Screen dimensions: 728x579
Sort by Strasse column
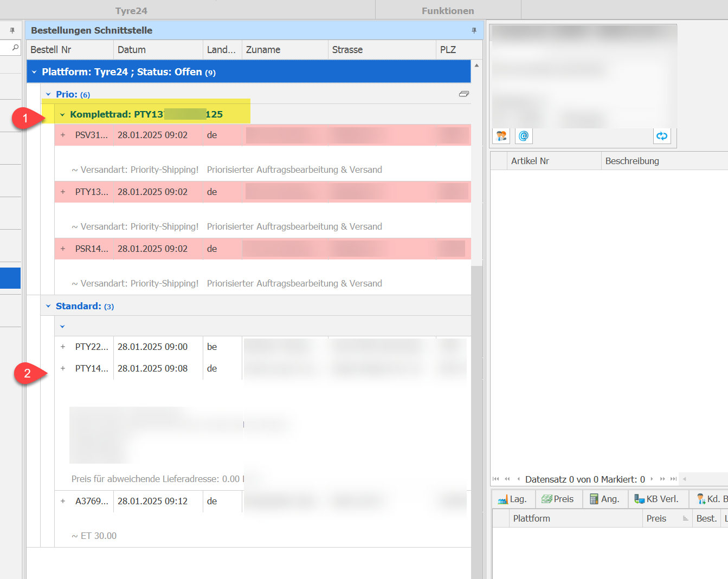click(x=382, y=49)
